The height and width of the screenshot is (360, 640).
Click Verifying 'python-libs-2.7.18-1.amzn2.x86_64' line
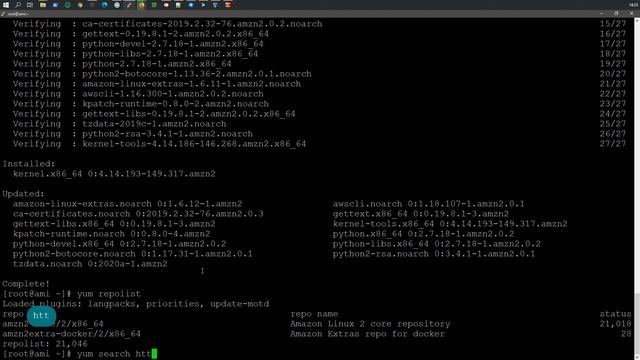[136, 54]
